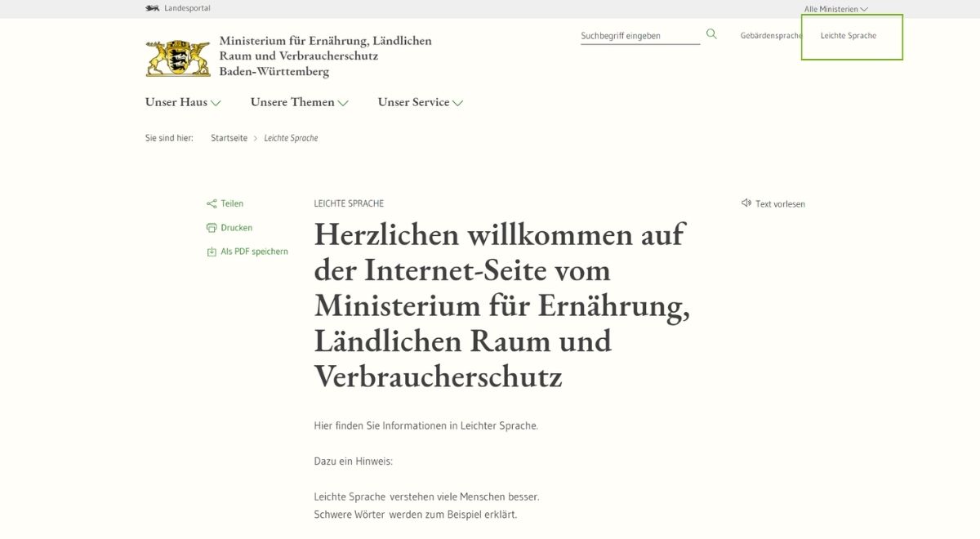Open the Landesportal link

pos(186,8)
